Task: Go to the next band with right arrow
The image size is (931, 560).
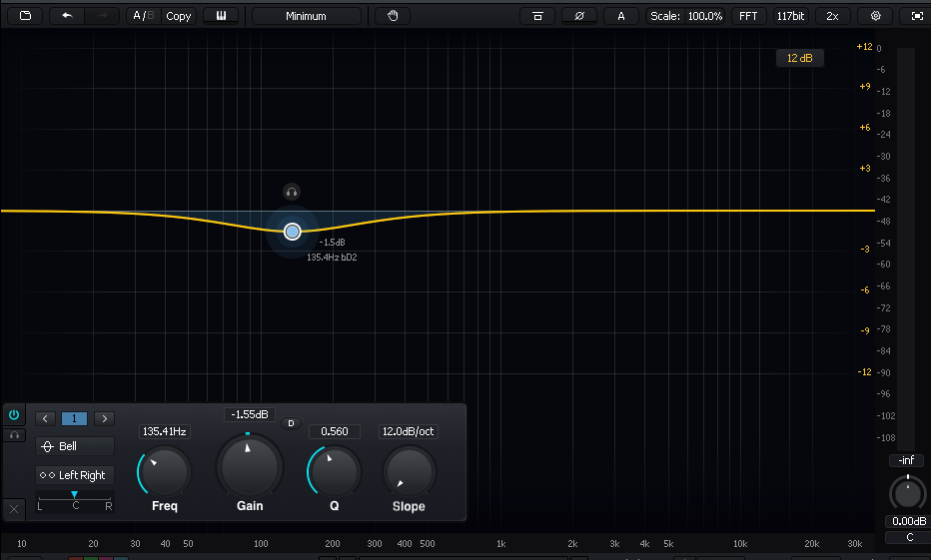Action: point(104,418)
